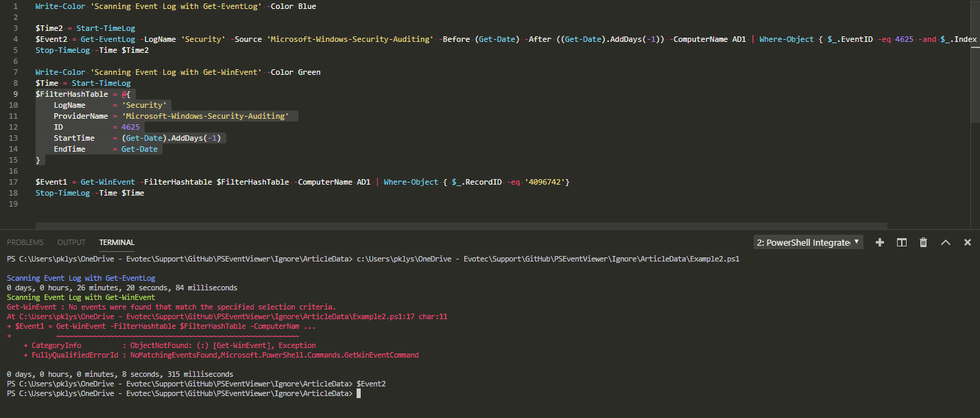Switch to the OUTPUT tab
Screen dimensions: 980x418
(71, 242)
